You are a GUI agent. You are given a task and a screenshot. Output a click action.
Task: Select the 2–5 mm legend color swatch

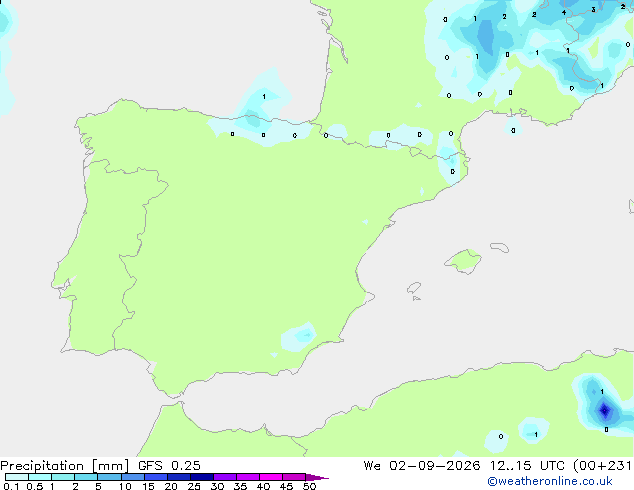[86, 477]
